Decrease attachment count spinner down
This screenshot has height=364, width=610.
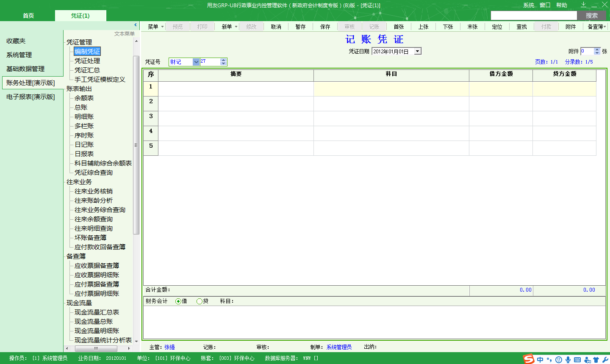[597, 53]
